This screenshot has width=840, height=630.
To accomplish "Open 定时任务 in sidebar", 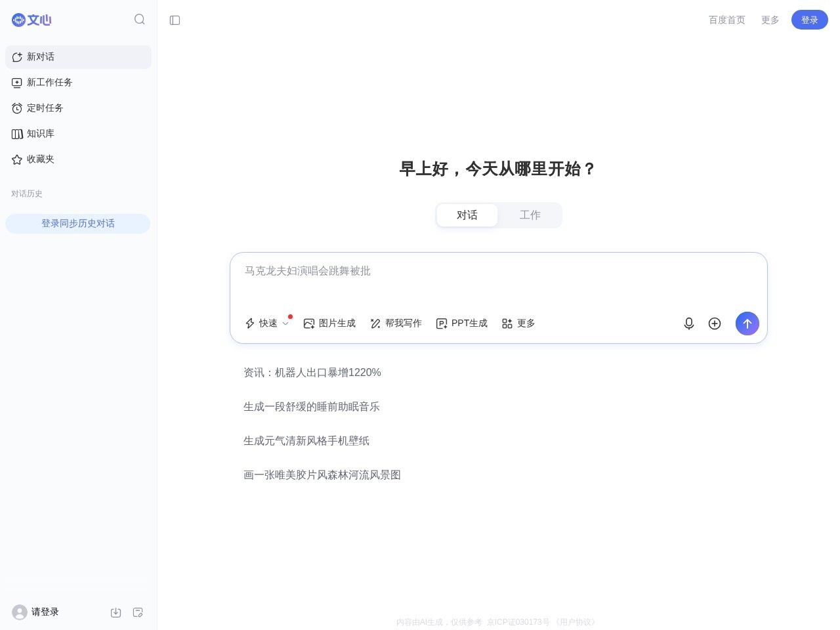I will [78, 108].
